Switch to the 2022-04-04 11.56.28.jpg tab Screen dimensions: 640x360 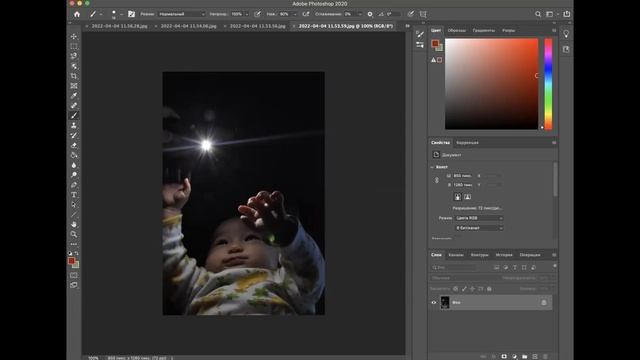(120, 26)
